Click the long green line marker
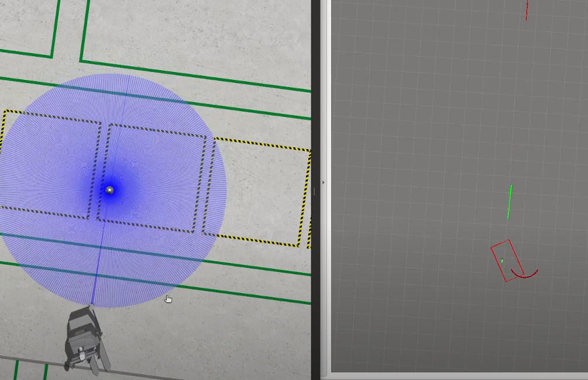This screenshot has width=588, height=380. click(510, 202)
